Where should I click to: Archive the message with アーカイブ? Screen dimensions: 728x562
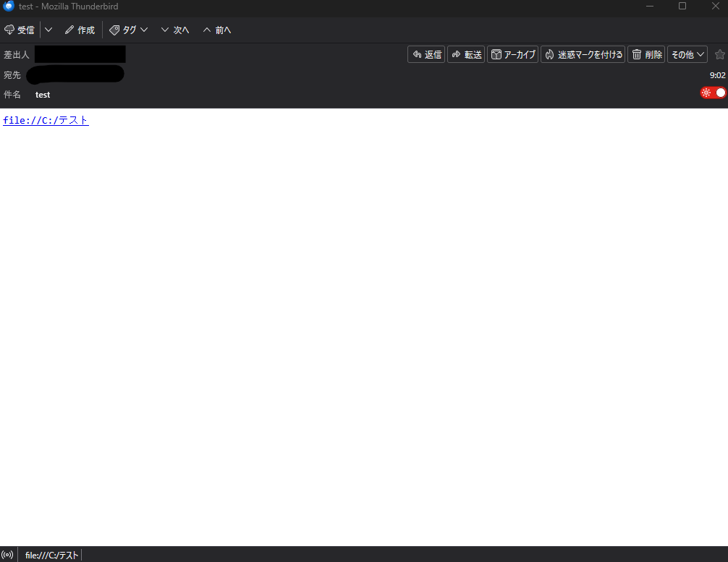pyautogui.click(x=513, y=55)
